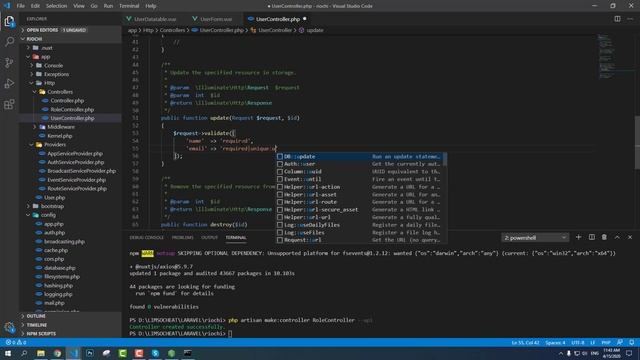Expand the bootstrap folder

pos(70,206)
